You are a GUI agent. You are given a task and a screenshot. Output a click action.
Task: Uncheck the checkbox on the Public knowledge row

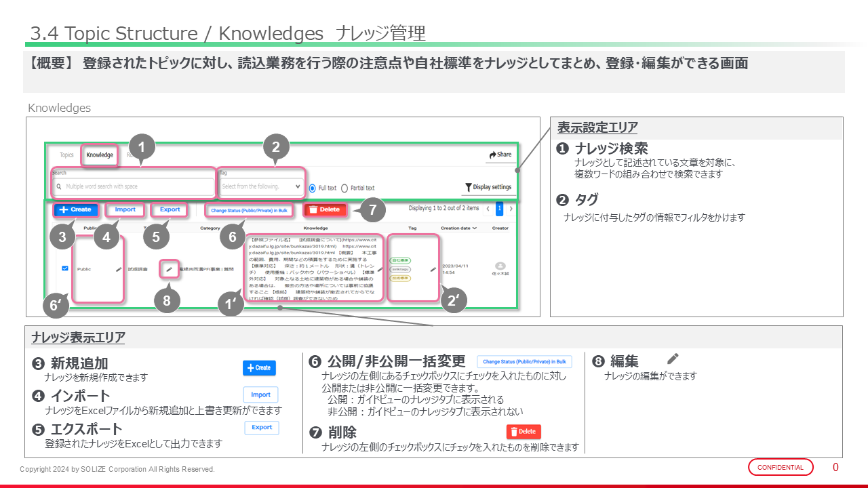click(65, 268)
